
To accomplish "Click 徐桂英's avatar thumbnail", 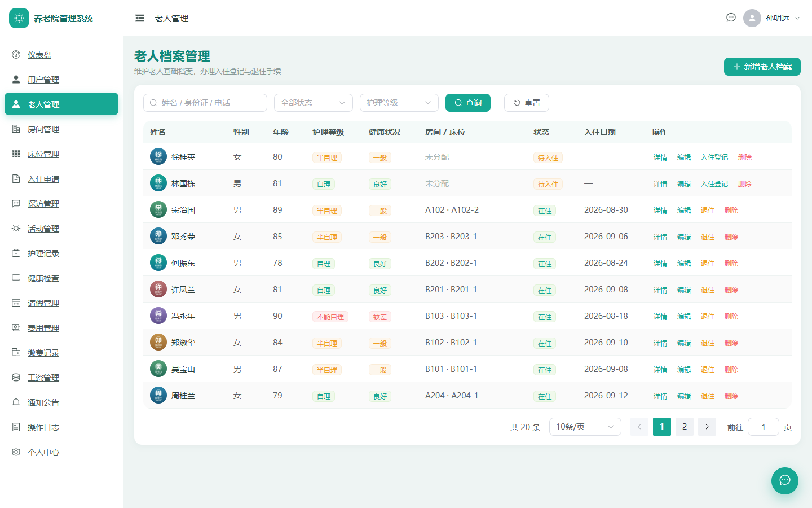I will pos(158,156).
